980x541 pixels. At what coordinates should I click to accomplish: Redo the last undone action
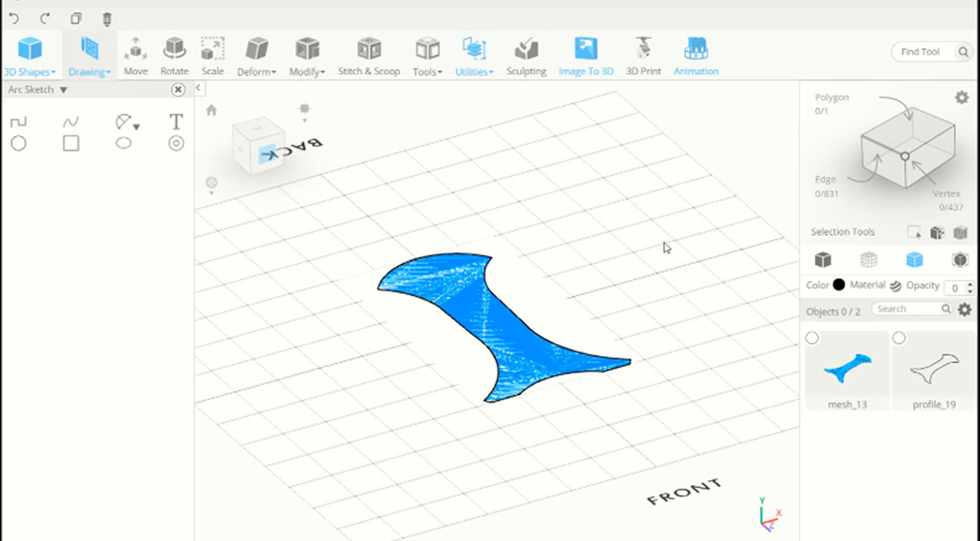45,18
